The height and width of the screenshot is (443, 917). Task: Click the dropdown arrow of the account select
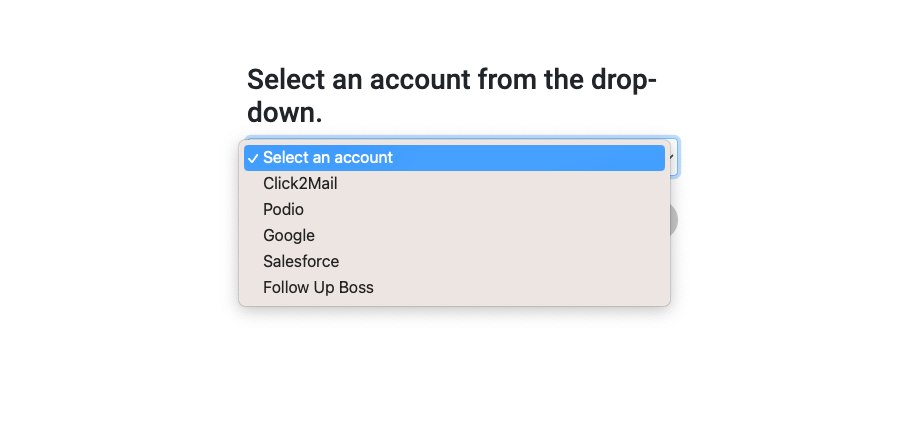tap(673, 157)
